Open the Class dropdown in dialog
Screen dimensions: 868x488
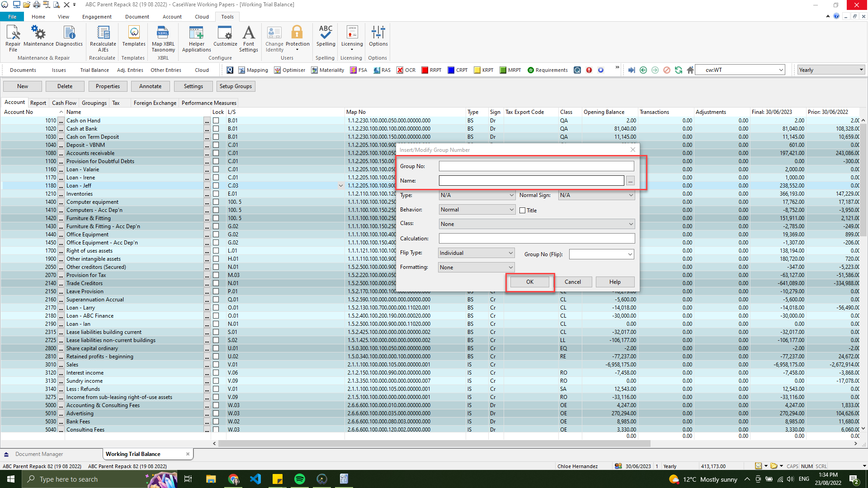tap(537, 224)
